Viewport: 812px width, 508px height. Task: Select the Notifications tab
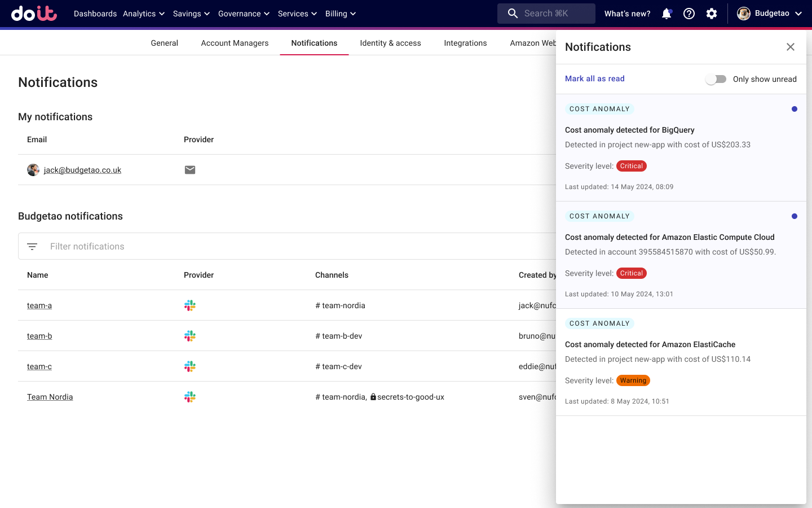pos(315,43)
